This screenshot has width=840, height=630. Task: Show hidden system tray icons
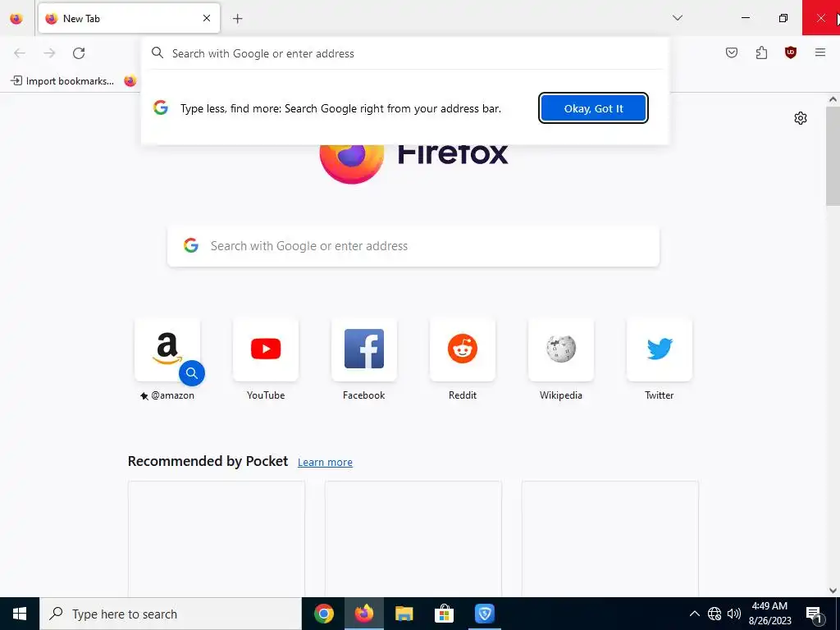click(694, 614)
